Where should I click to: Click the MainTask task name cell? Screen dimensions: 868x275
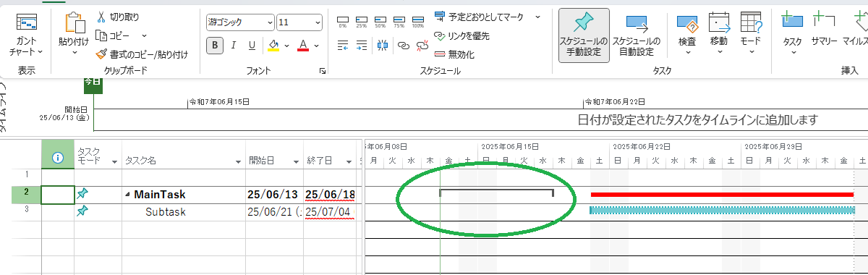(x=184, y=195)
